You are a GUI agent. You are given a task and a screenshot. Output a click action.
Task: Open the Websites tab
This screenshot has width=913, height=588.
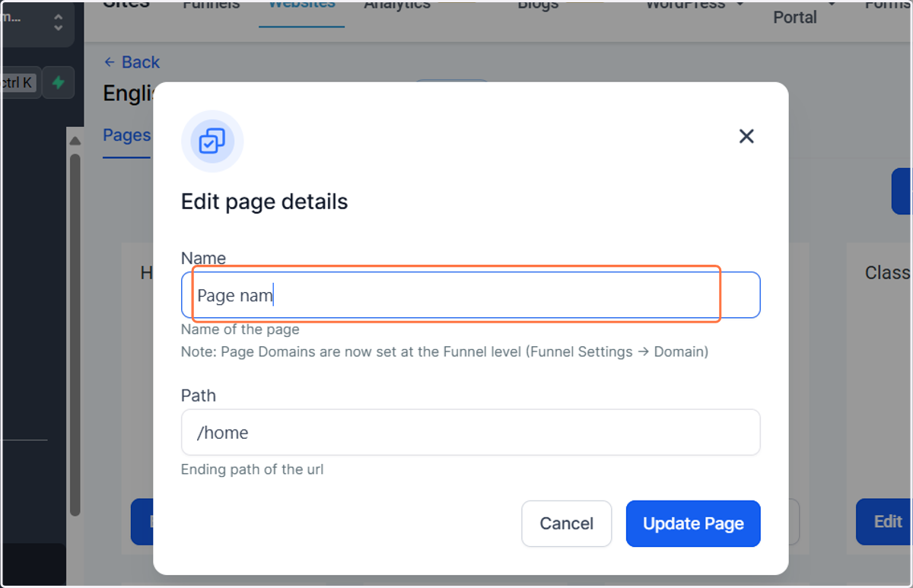pyautogui.click(x=301, y=6)
